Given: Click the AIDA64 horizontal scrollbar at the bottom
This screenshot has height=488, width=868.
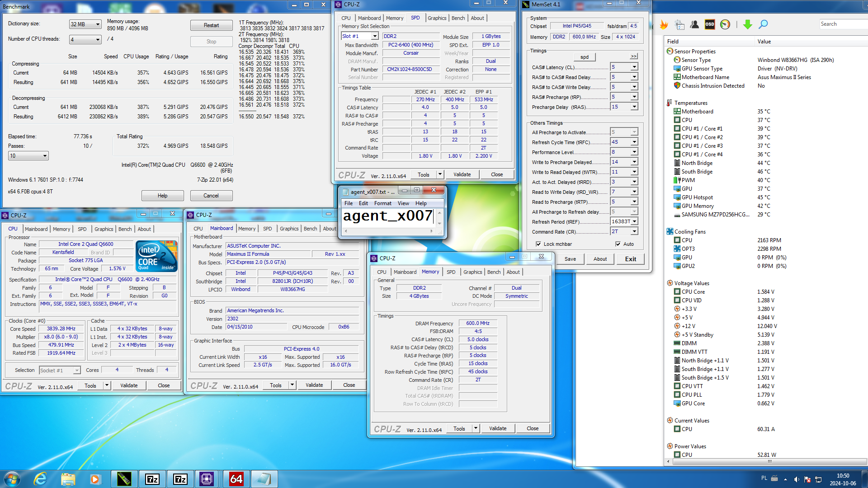Looking at the screenshot, I should (x=769, y=461).
